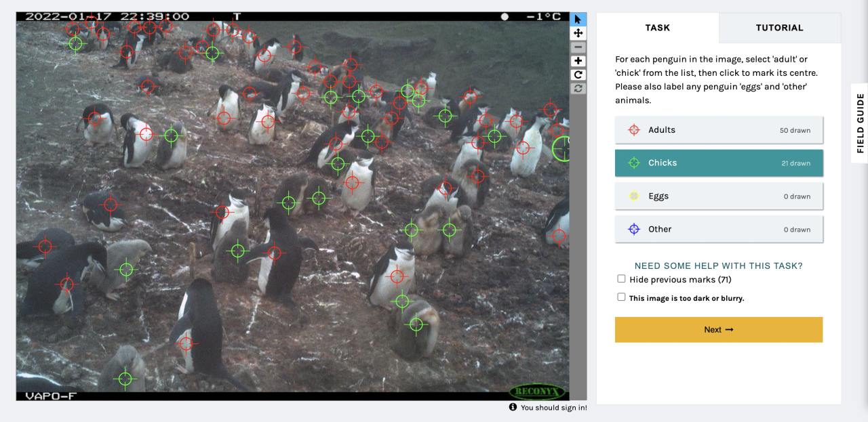Activate the four-arrow pan tool
Viewport: 868px width, 422px height.
[578, 33]
